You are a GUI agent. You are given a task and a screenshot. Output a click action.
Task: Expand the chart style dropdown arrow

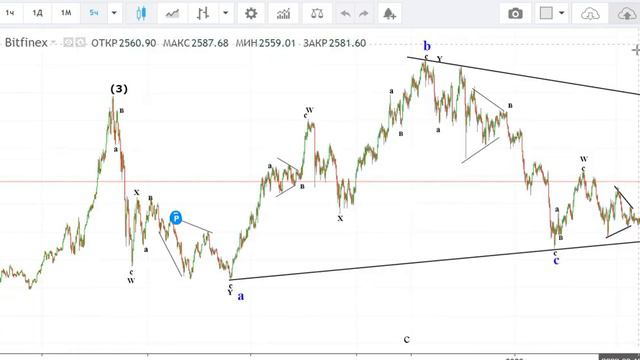[x=225, y=13]
